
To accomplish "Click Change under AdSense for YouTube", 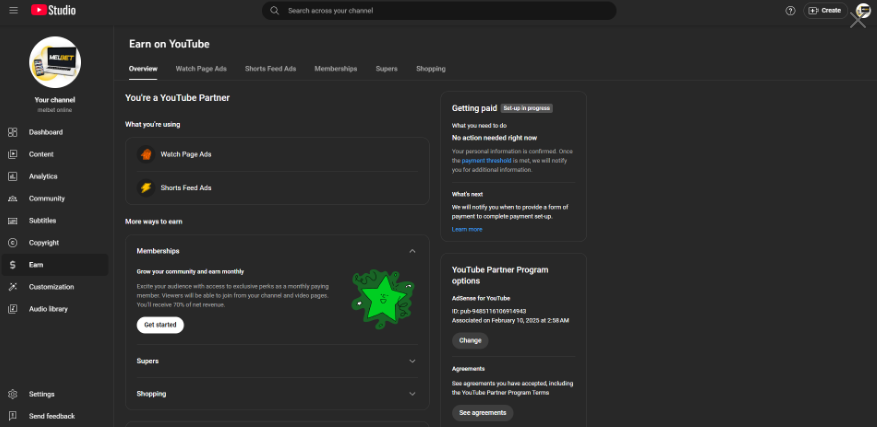I will pos(470,341).
